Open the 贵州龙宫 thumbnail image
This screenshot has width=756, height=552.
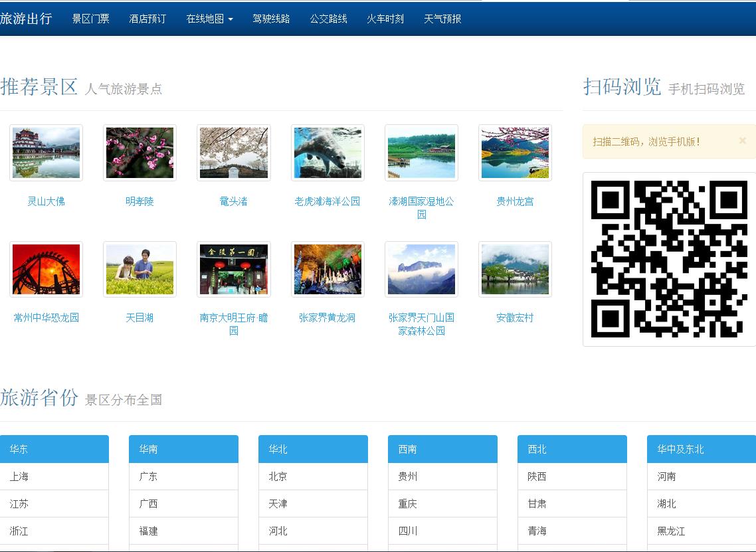[515, 153]
